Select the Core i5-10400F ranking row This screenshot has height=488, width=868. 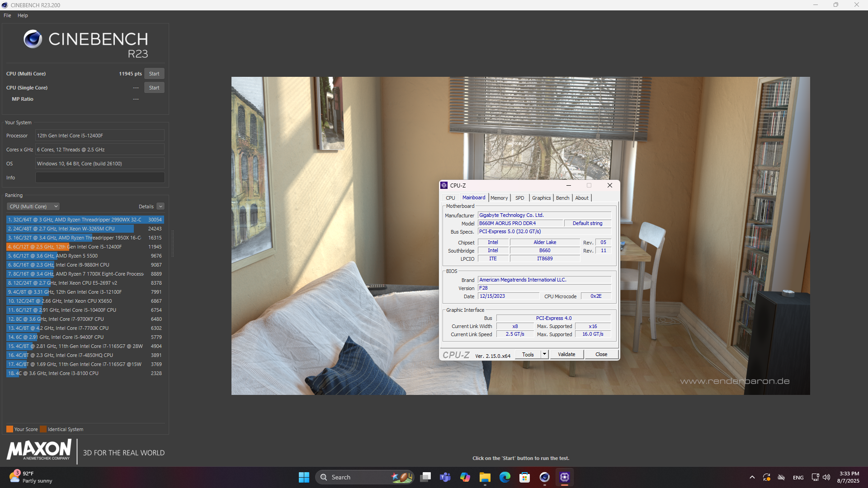tap(85, 310)
